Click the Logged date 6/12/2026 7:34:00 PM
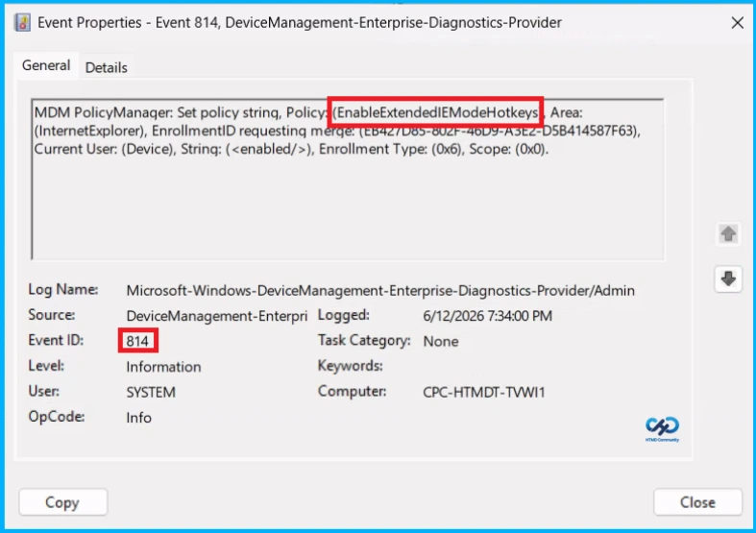 pos(487,316)
